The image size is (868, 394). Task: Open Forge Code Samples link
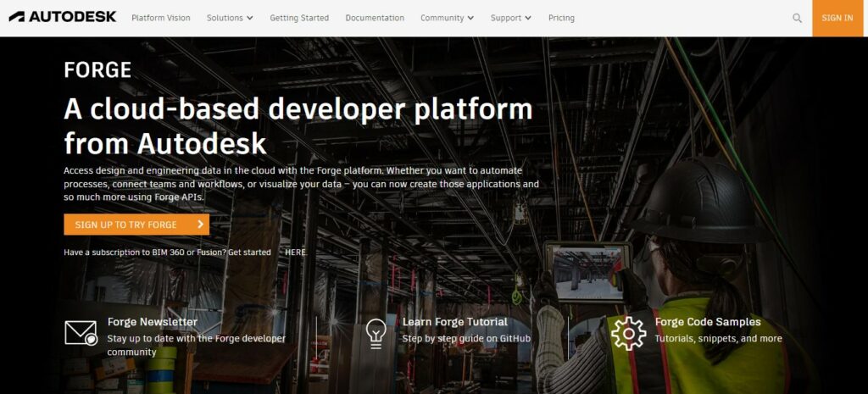708,321
